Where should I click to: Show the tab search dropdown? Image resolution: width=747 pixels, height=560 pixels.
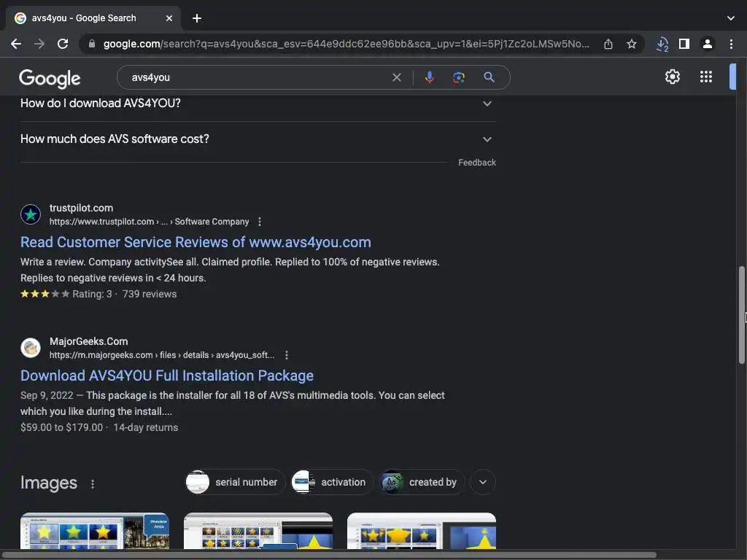[731, 18]
